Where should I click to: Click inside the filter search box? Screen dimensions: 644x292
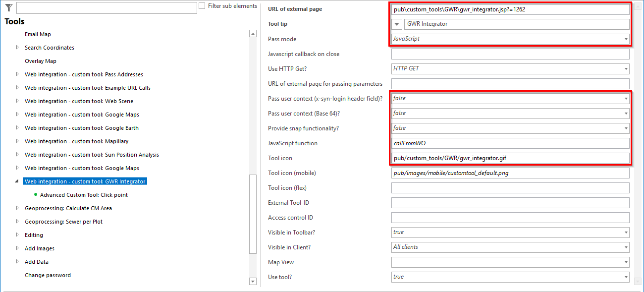pyautogui.click(x=107, y=7)
